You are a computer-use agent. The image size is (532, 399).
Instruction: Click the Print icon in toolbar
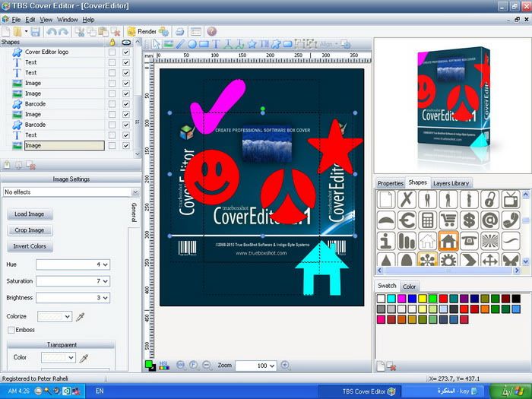(180, 32)
